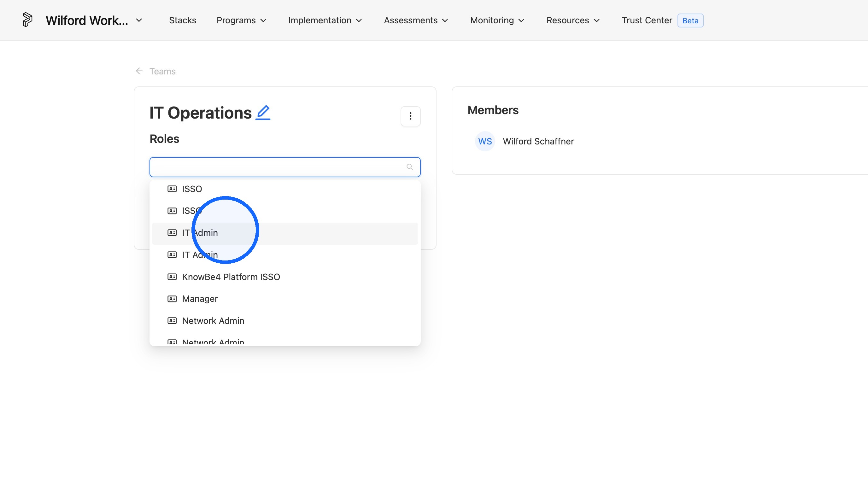Screen dimensions: 868x485
Task: Select the highlighted IT Admin role
Action: click(x=285, y=233)
